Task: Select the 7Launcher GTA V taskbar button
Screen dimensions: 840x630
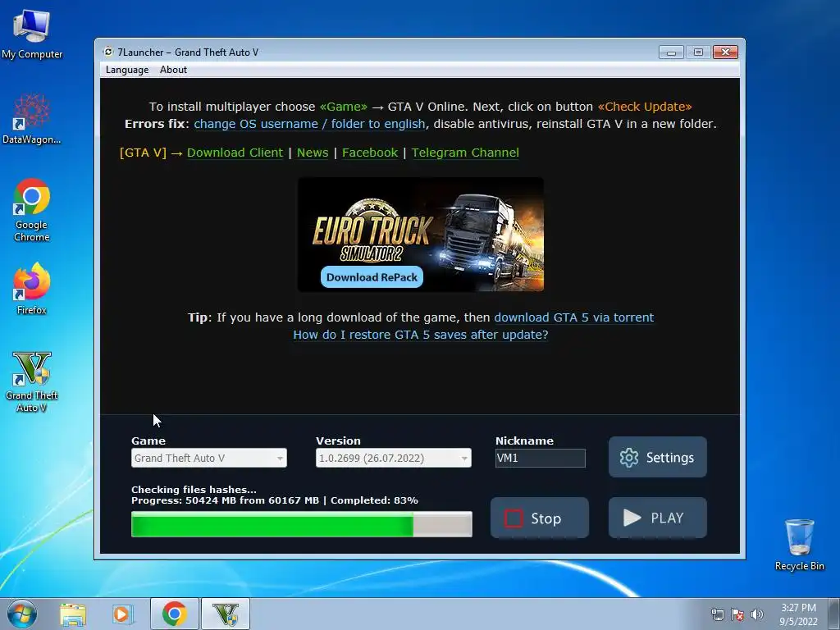Action: click(226, 614)
